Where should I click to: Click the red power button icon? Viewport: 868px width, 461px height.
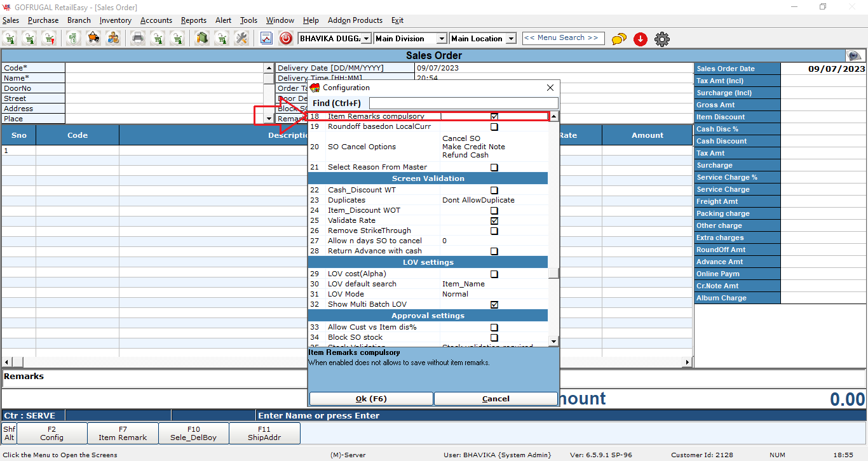point(286,39)
